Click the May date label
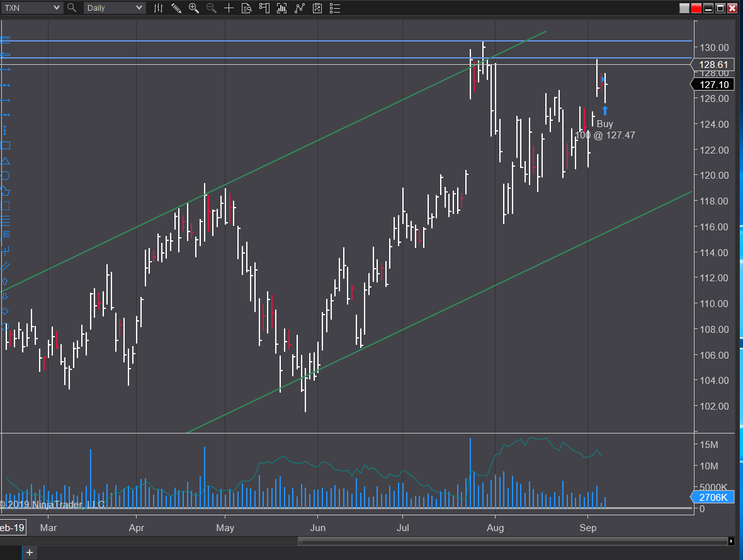Image resolution: width=743 pixels, height=560 pixels. [225, 527]
